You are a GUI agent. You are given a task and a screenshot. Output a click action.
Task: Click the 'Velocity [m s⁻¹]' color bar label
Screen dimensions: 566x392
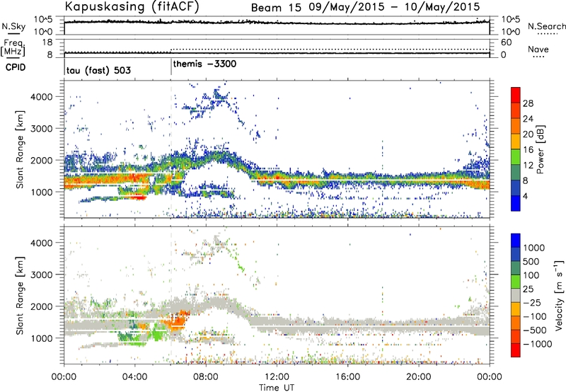point(559,295)
